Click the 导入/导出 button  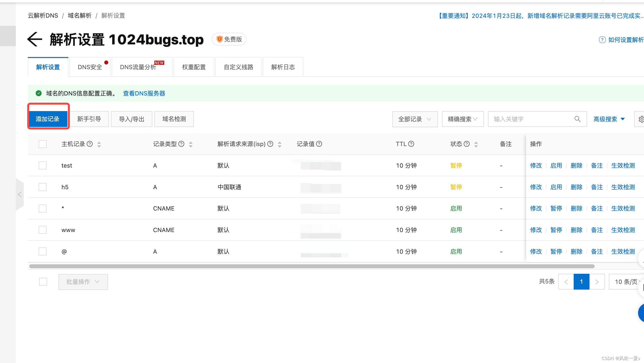point(132,119)
